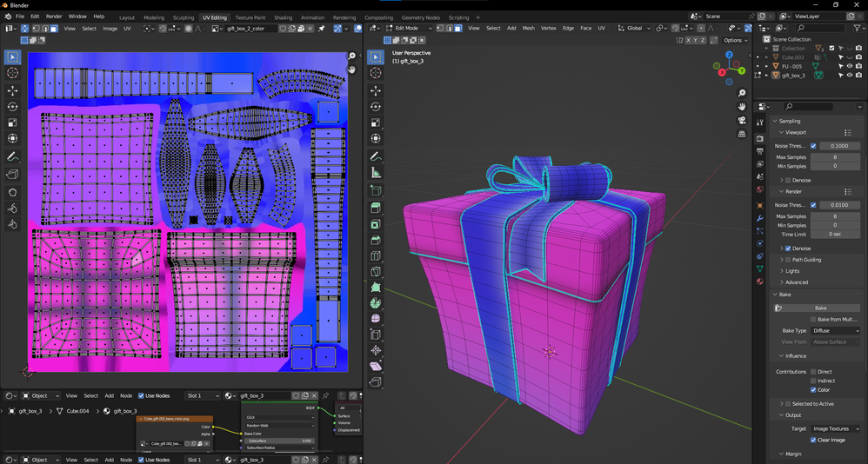
Task: Click the camera view icon in viewport
Action: click(742, 120)
